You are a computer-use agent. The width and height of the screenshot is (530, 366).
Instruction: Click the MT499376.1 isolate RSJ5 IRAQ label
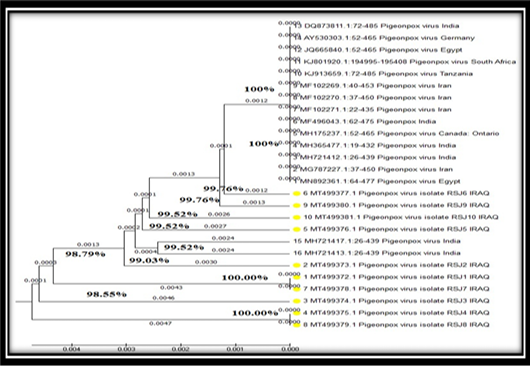[x=396, y=229]
